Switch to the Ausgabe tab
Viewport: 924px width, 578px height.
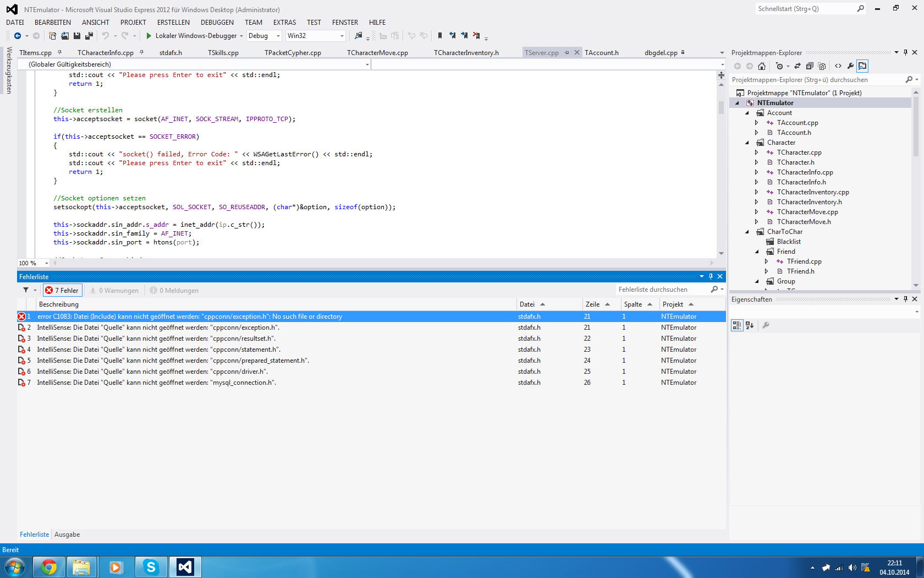coord(67,535)
